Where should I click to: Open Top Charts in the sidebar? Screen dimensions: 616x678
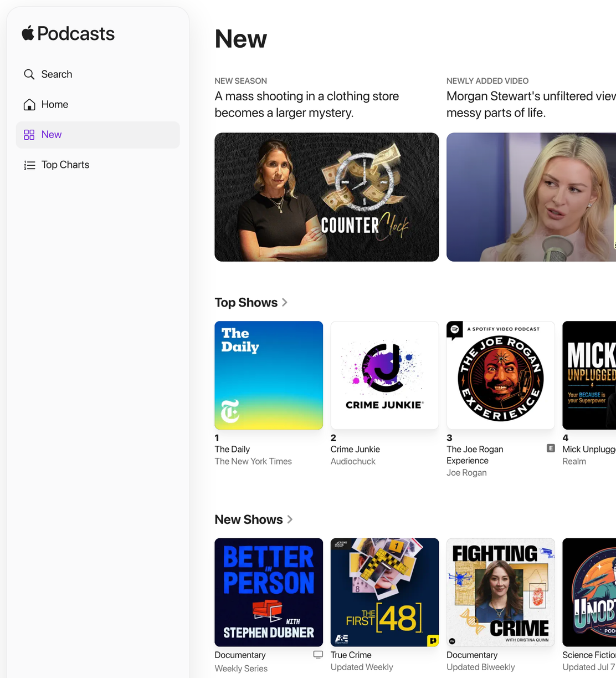[x=97, y=165]
